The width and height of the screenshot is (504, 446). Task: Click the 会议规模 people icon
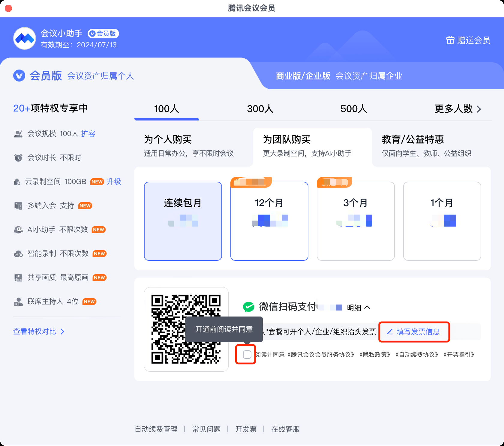18,134
